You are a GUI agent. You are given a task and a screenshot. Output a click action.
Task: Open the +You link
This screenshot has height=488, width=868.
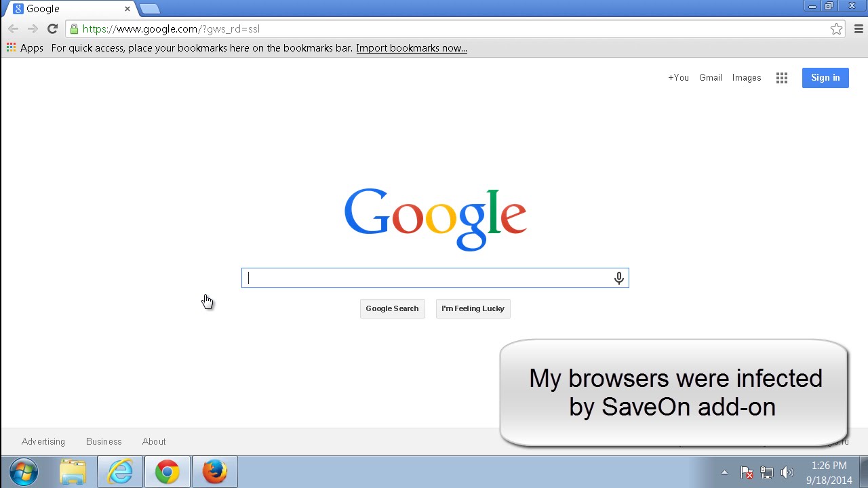[x=678, y=78]
